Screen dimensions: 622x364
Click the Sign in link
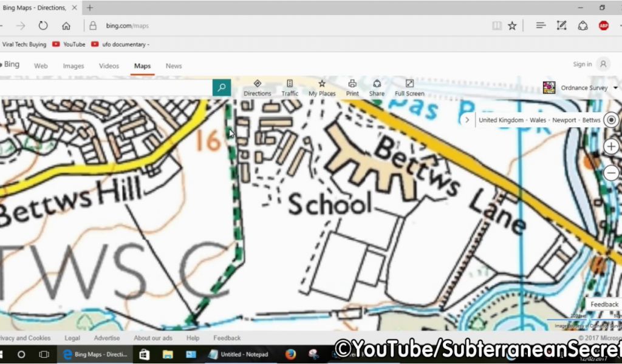[x=583, y=64]
